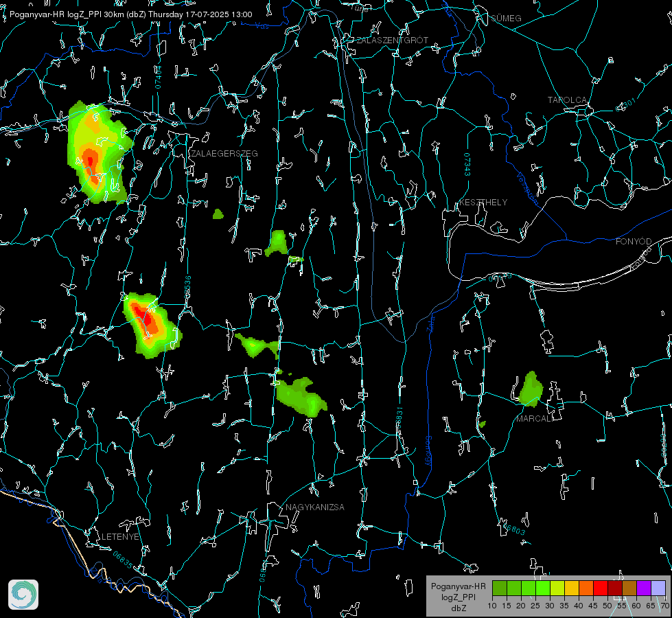Click the SÜMEG city label
This screenshot has height=618, width=672.
tap(506, 19)
